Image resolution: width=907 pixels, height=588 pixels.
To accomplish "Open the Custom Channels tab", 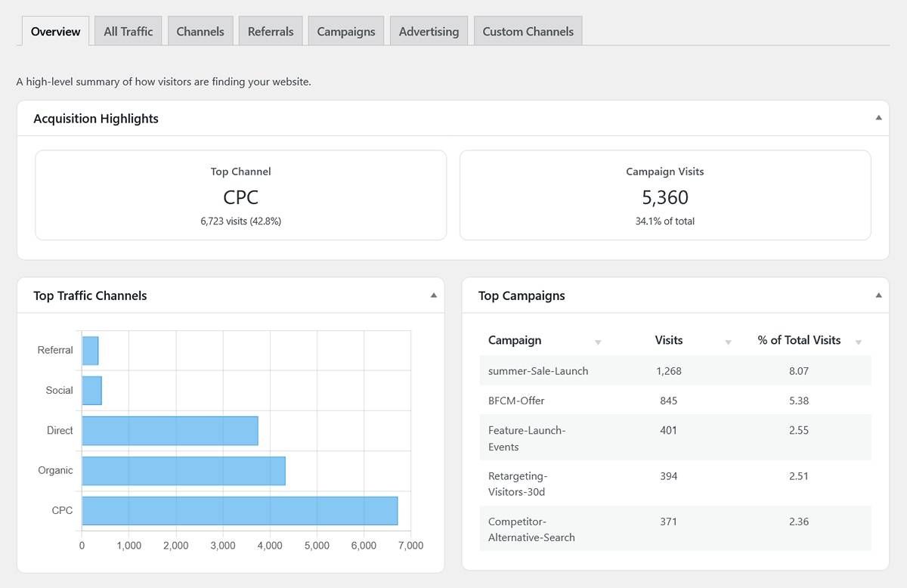I will pyautogui.click(x=528, y=31).
